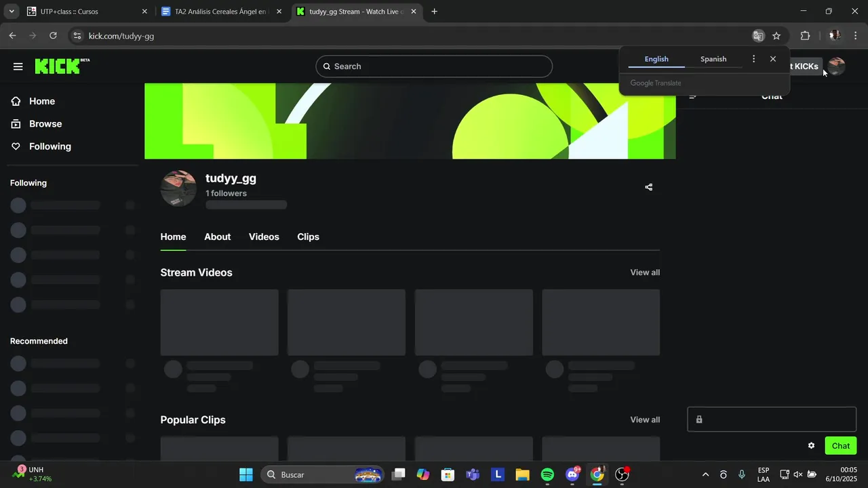
Task: Open the hamburger sidebar menu
Action: (x=18, y=66)
